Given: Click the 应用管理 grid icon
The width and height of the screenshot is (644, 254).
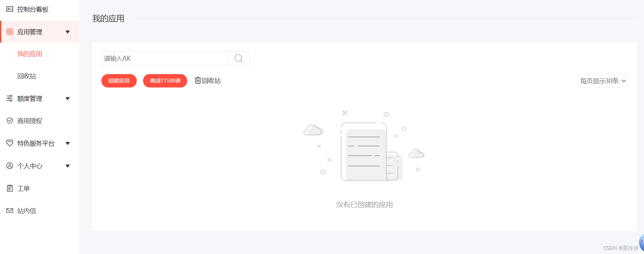Looking at the screenshot, I should tap(10, 32).
